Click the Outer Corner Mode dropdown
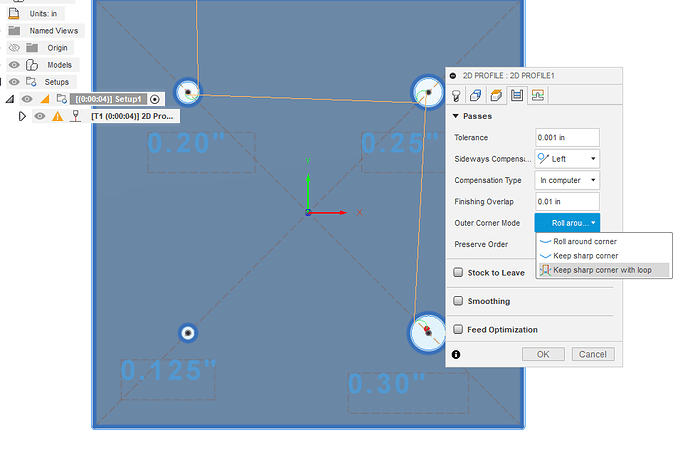Screen dimensions: 690x476 tap(567, 223)
